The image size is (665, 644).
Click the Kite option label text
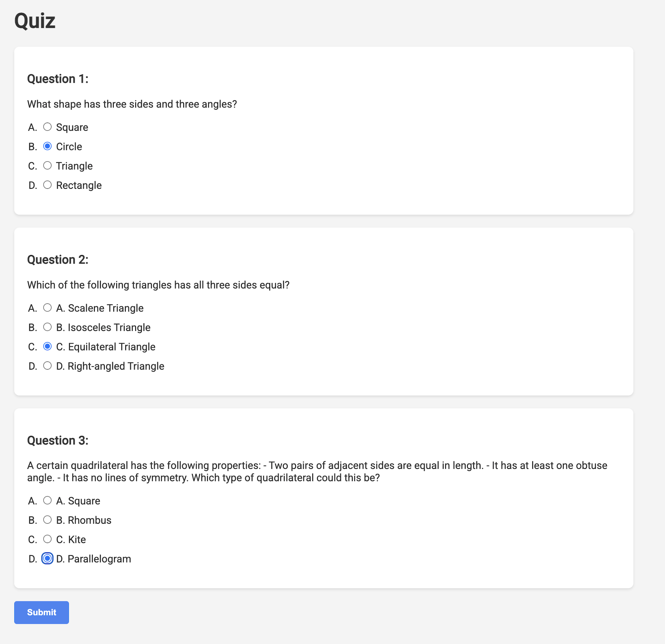pyautogui.click(x=71, y=539)
